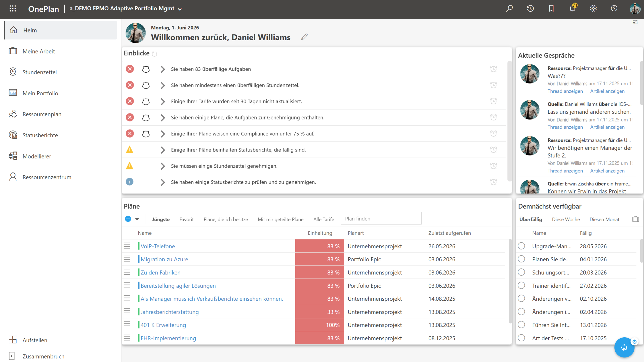Image resolution: width=644 pixels, height=362 pixels.
Task: Click the error icon on the 83 überfällige Aufgaben row
Action: point(130,69)
